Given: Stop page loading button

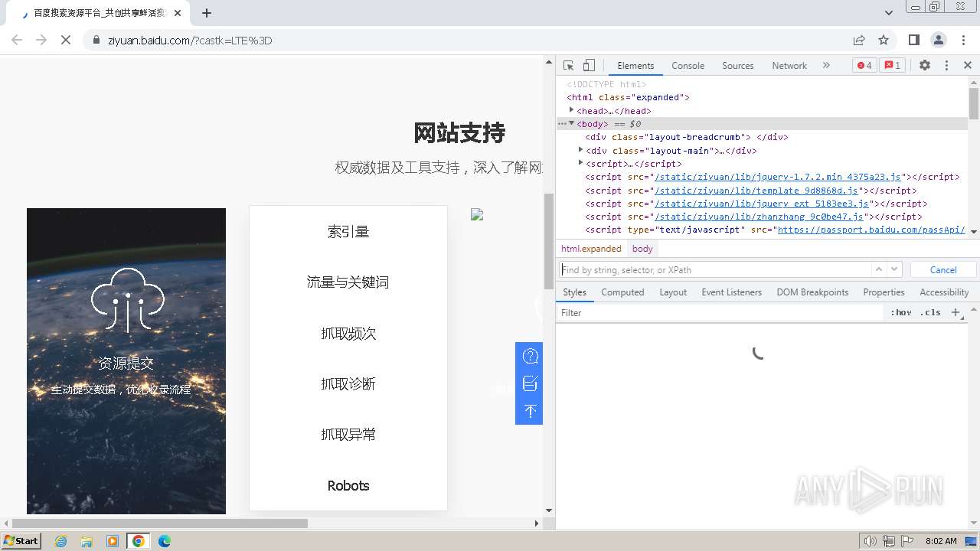Looking at the screenshot, I should 66,40.
